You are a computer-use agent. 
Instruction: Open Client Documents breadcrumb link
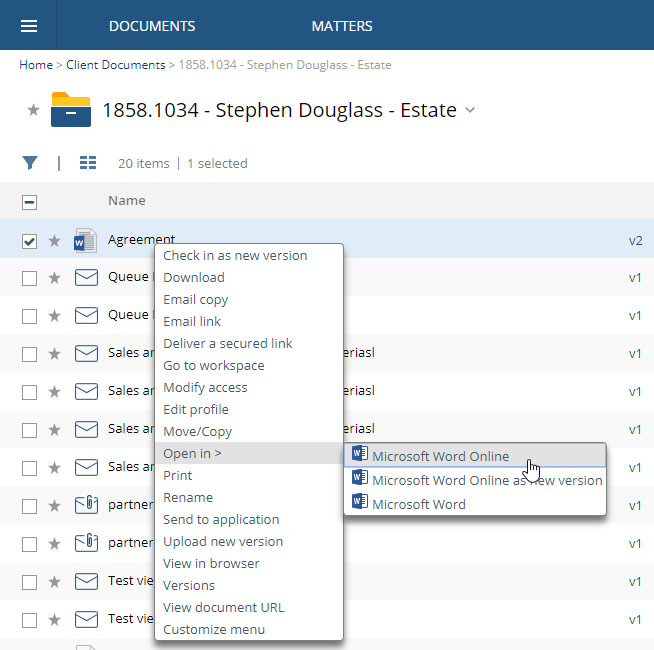click(116, 65)
